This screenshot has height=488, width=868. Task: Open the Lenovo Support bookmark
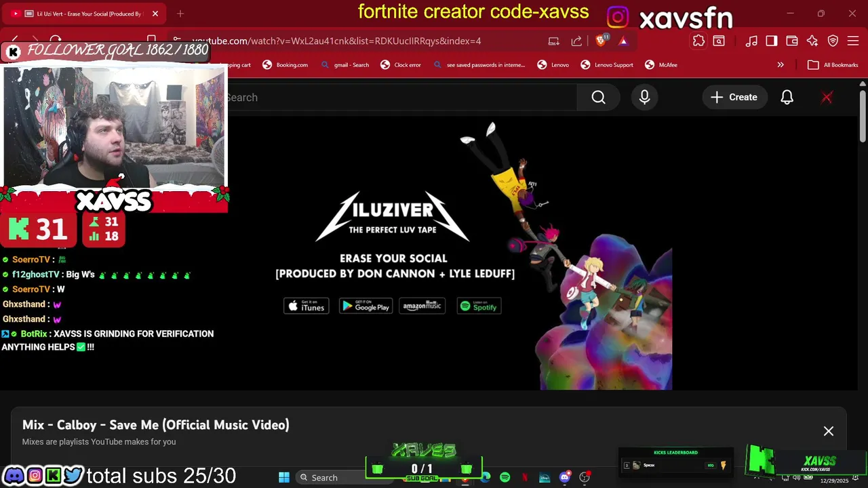point(607,65)
